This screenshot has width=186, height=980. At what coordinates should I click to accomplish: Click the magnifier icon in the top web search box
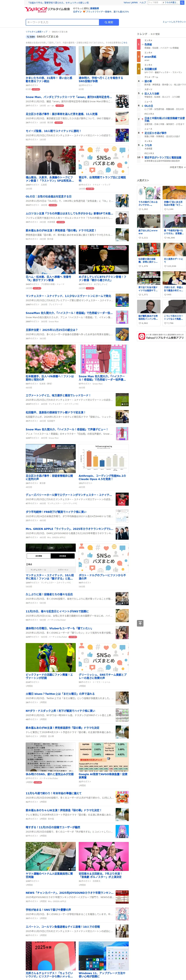point(182,2)
